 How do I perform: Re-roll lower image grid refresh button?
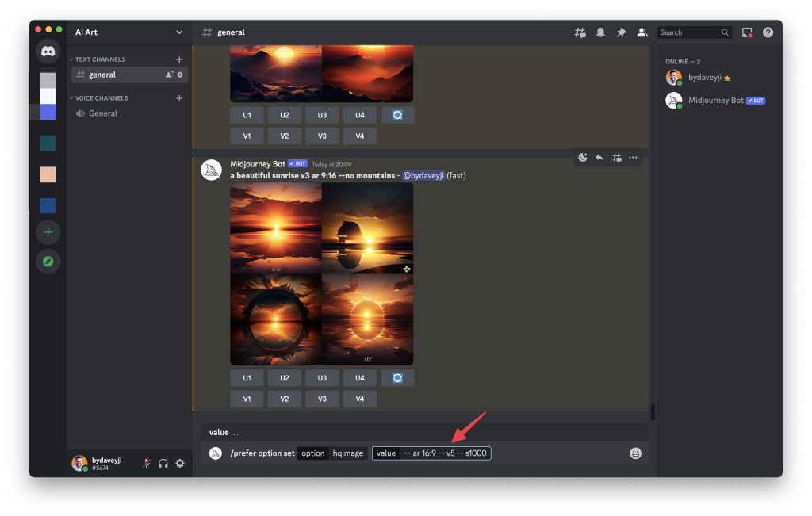pos(397,378)
